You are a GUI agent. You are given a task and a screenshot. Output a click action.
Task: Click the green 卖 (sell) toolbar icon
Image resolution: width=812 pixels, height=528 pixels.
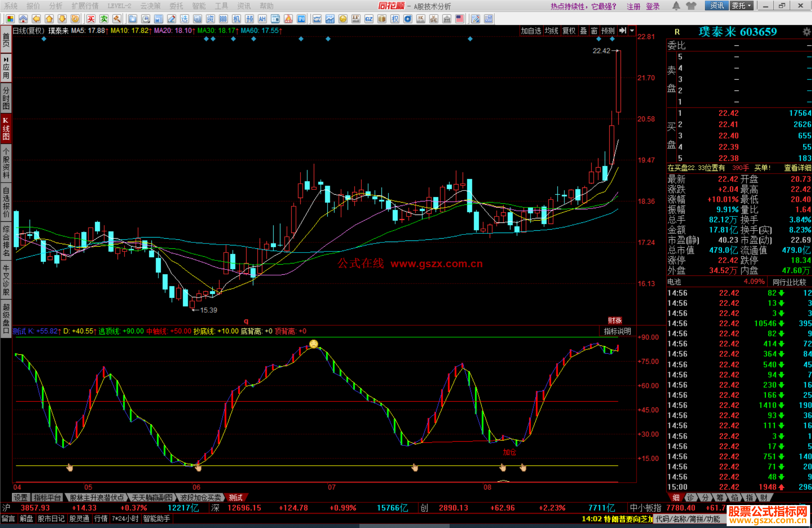coord(104,19)
